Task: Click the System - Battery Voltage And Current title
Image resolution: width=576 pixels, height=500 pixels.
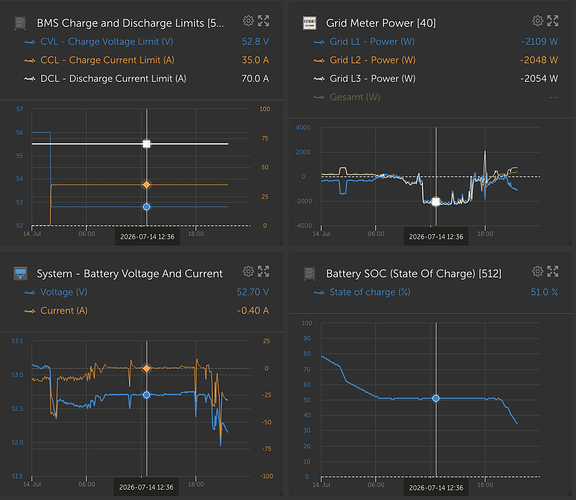Action: tap(130, 274)
